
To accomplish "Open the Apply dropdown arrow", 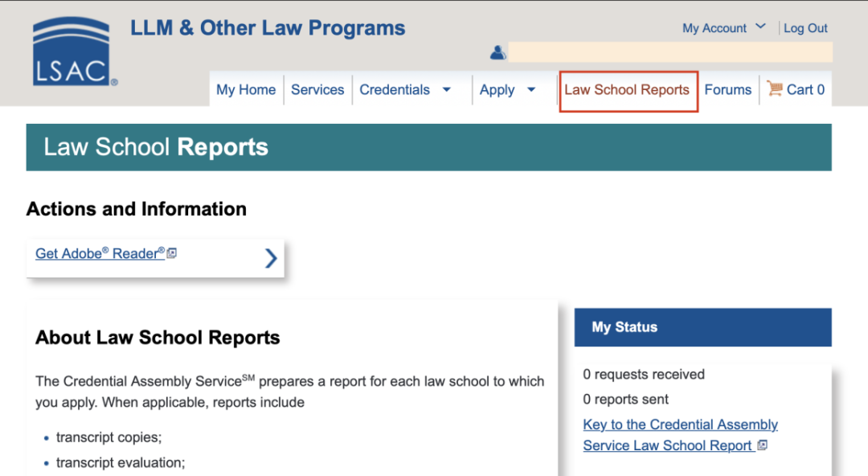I will [x=531, y=90].
